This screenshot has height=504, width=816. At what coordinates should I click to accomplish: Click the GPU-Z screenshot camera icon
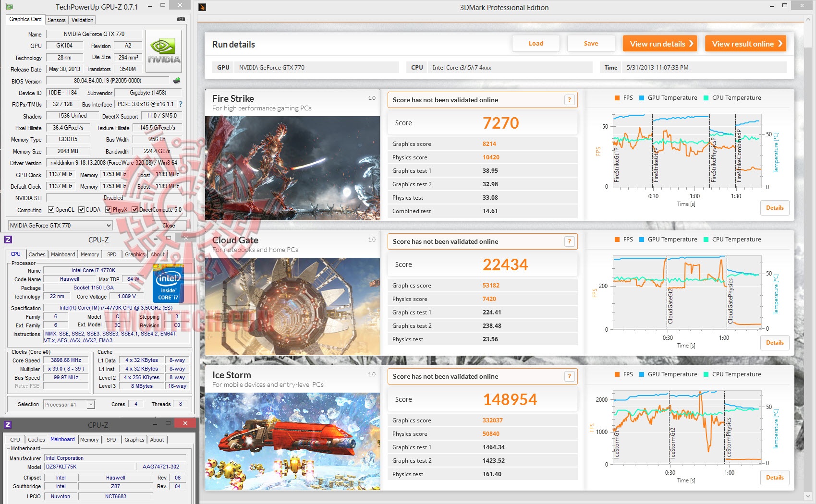coord(181,19)
